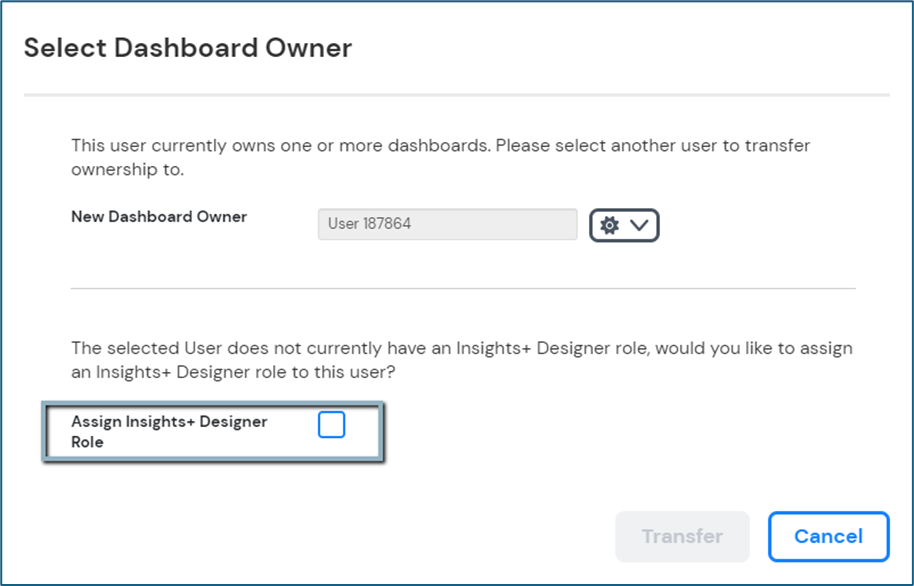Click the Cancel button
This screenshot has height=586, width=914.
pyautogui.click(x=828, y=537)
